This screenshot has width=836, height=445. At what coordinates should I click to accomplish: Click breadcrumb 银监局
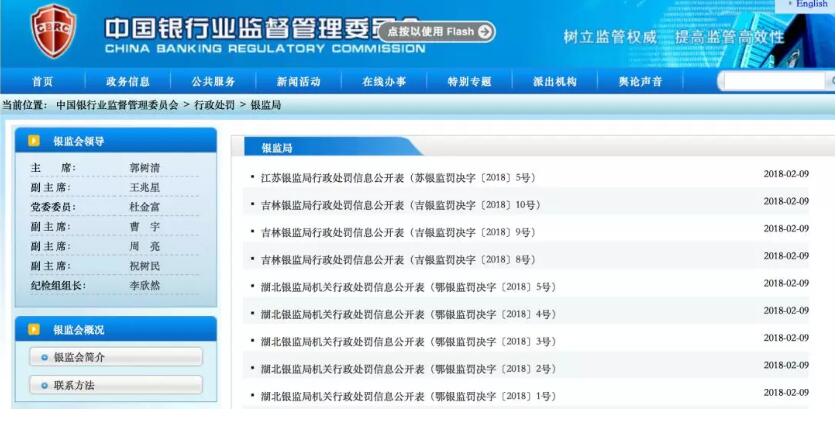tap(266, 105)
